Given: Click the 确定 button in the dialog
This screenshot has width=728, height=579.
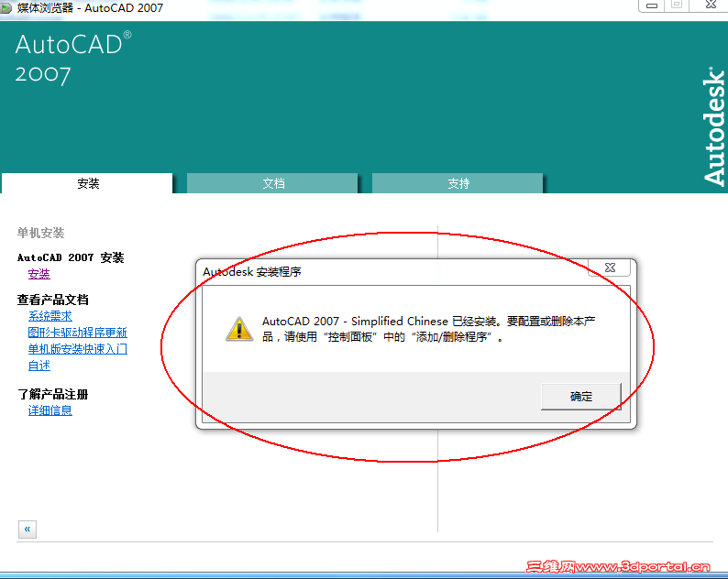Looking at the screenshot, I should 580,396.
